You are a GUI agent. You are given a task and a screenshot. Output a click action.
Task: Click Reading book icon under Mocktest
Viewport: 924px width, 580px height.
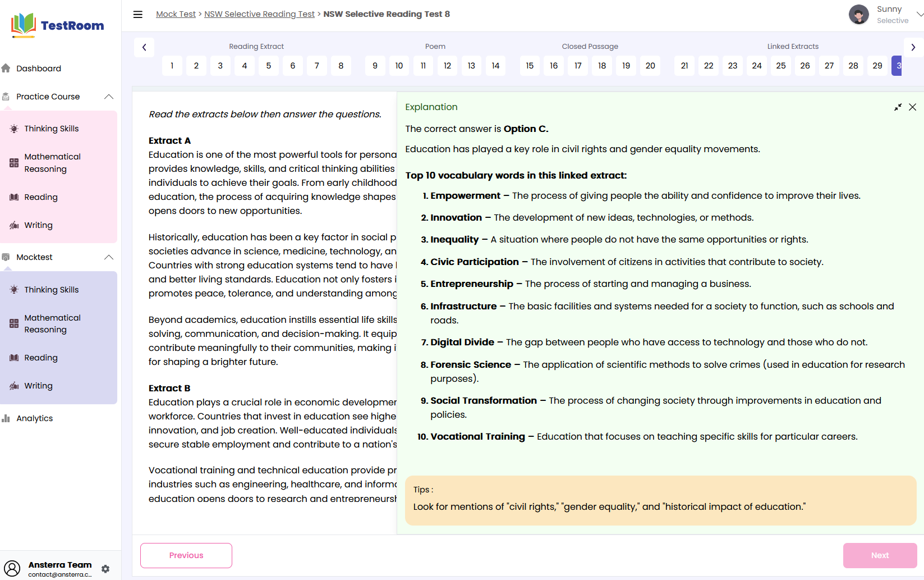click(14, 358)
